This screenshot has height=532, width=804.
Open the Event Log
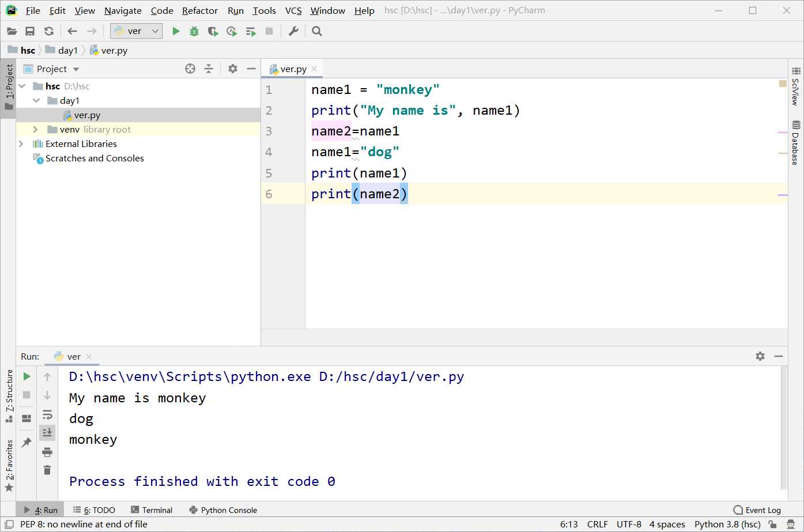(x=757, y=510)
